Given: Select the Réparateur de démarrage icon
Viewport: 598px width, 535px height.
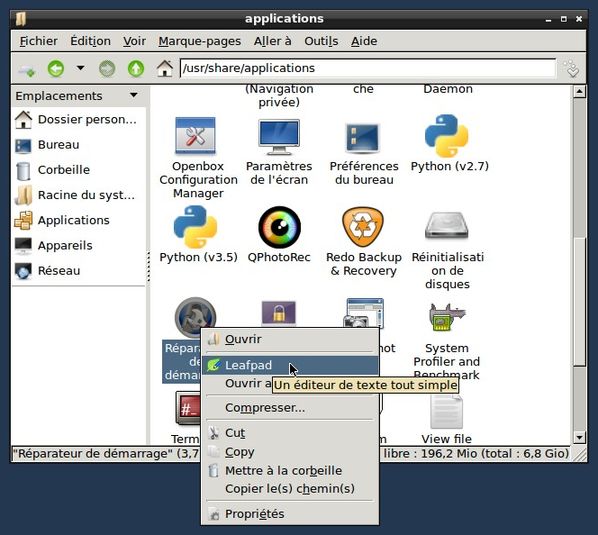Looking at the screenshot, I should pyautogui.click(x=195, y=317).
